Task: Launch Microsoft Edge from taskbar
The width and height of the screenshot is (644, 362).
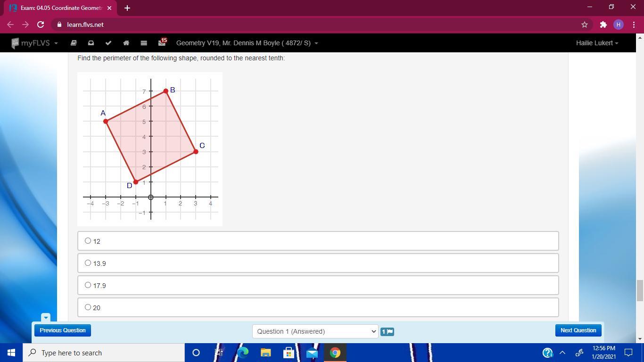Action: [x=243, y=353]
